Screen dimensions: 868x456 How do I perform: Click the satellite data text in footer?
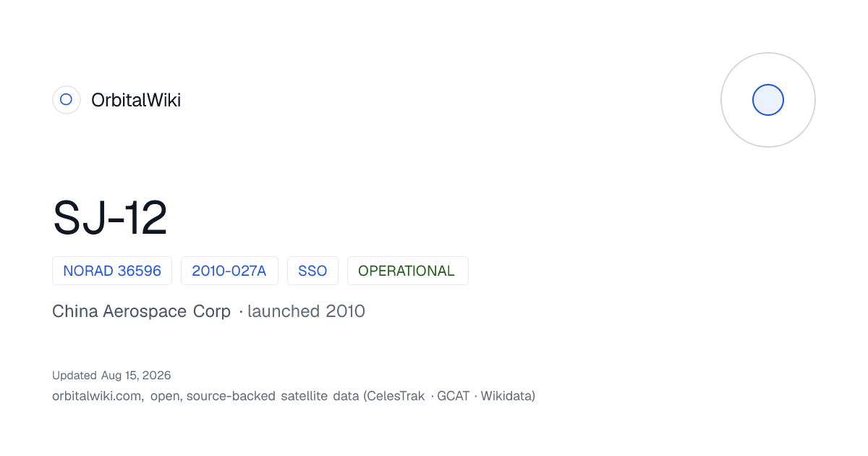pyautogui.click(x=319, y=396)
